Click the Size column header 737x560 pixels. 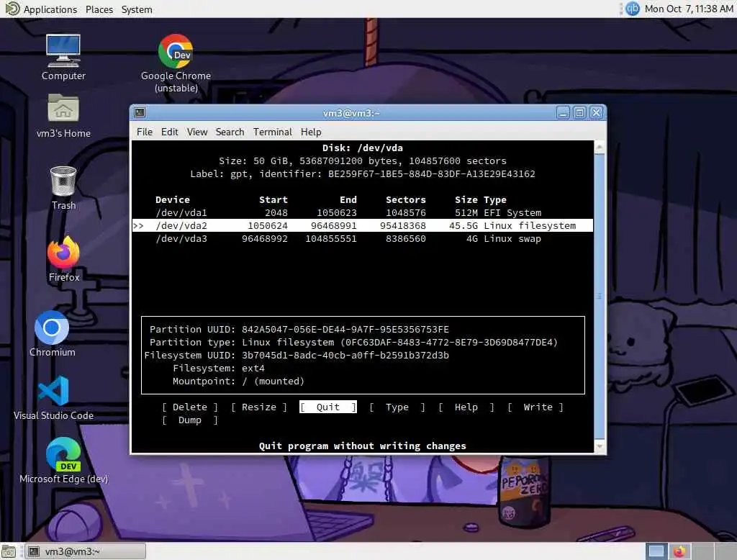click(466, 199)
